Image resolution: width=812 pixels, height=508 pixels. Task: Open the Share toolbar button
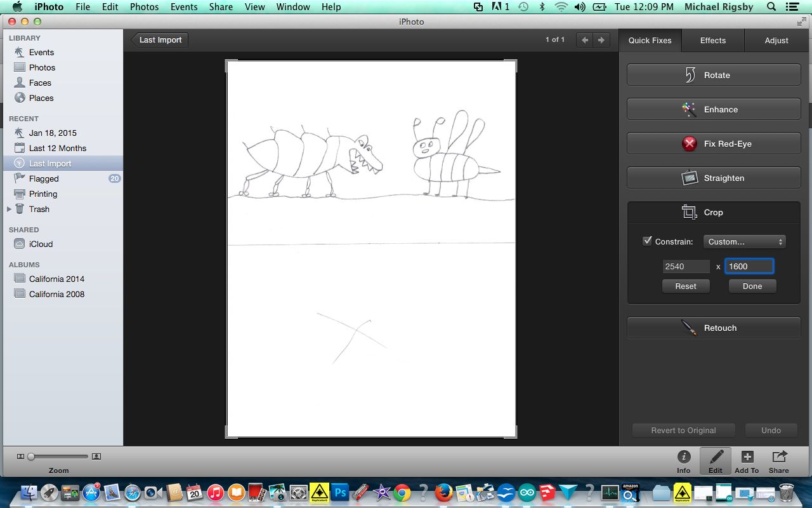[x=779, y=462]
